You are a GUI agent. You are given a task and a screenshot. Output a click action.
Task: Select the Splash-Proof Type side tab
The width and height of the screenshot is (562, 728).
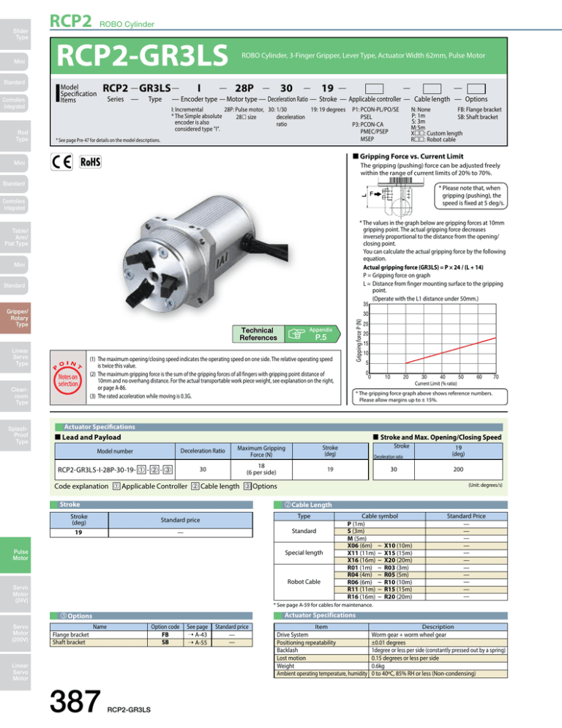click(15, 435)
